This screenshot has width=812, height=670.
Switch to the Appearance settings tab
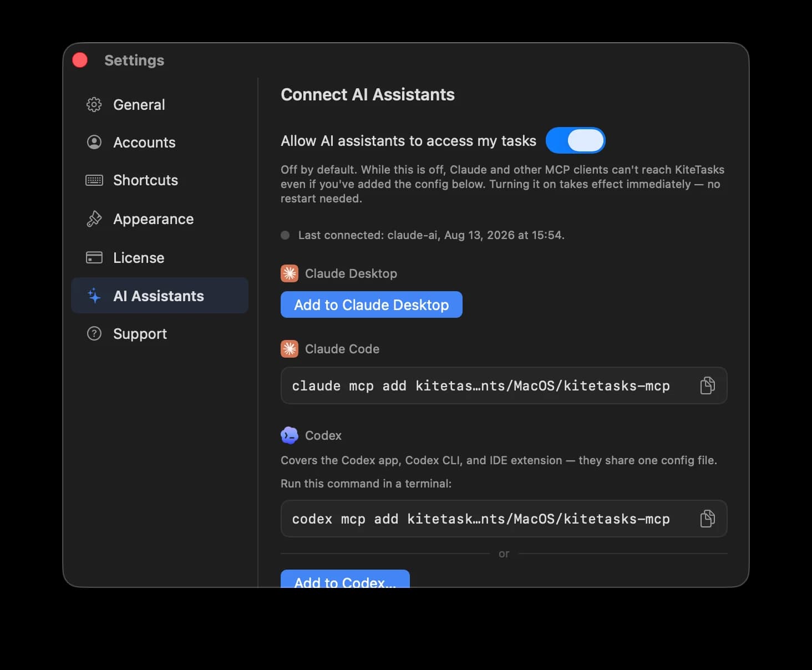point(160,219)
